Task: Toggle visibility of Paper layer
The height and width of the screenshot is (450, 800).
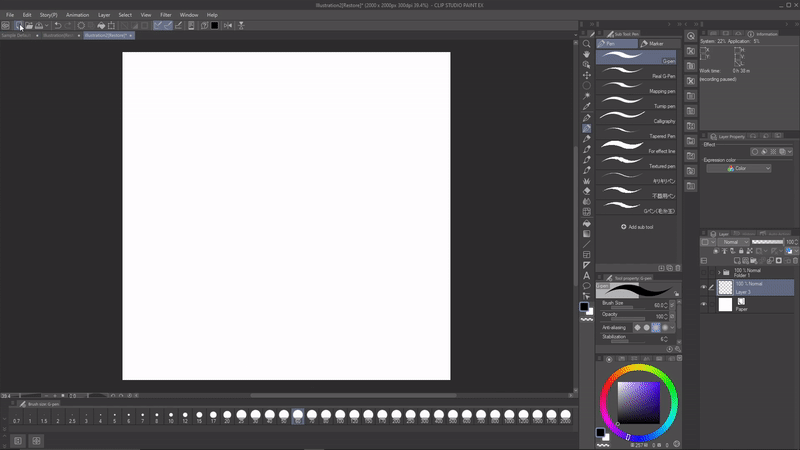Action: click(704, 305)
